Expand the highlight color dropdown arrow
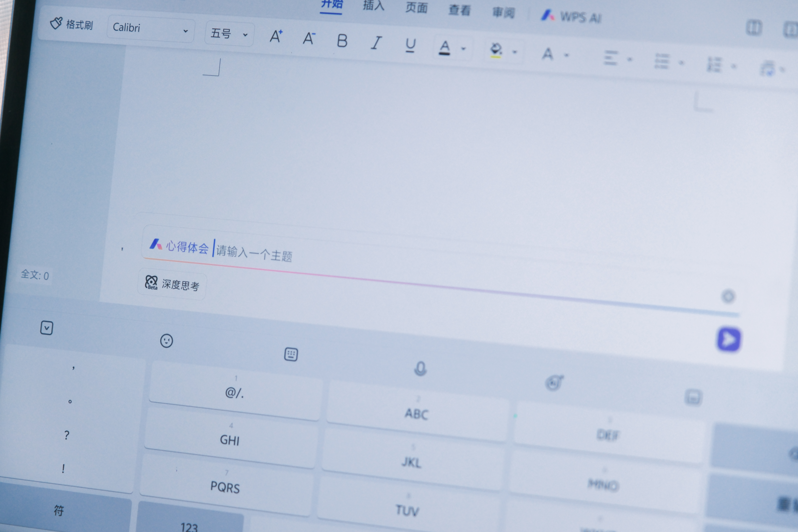The image size is (798, 532). click(515, 52)
